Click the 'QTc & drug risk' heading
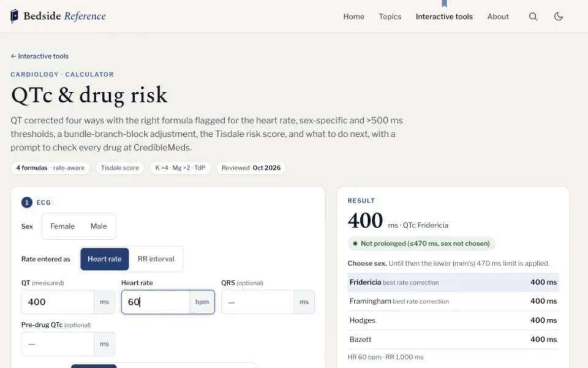 [x=89, y=94]
